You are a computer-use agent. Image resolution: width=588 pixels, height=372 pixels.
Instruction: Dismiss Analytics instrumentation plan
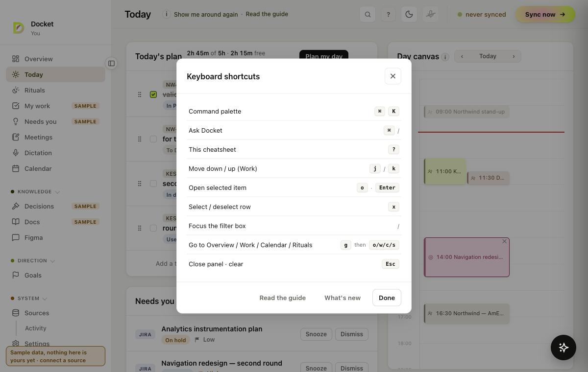352,334
